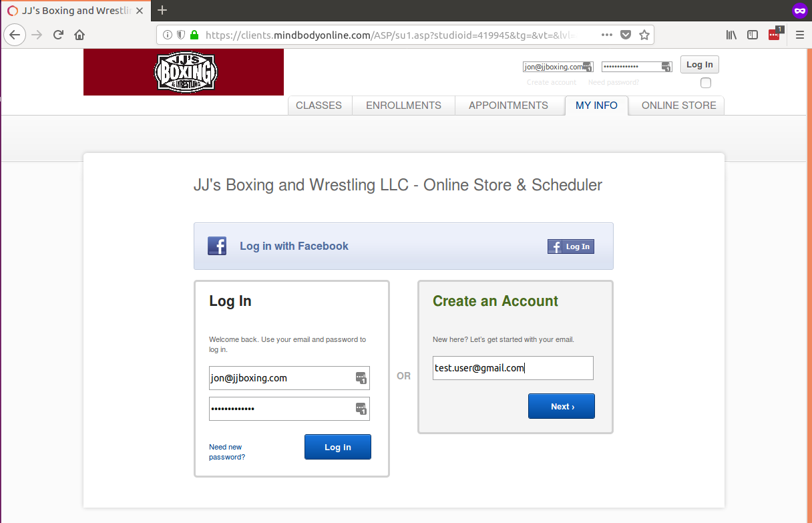
Task: Go to the browser home page
Action: click(79, 35)
